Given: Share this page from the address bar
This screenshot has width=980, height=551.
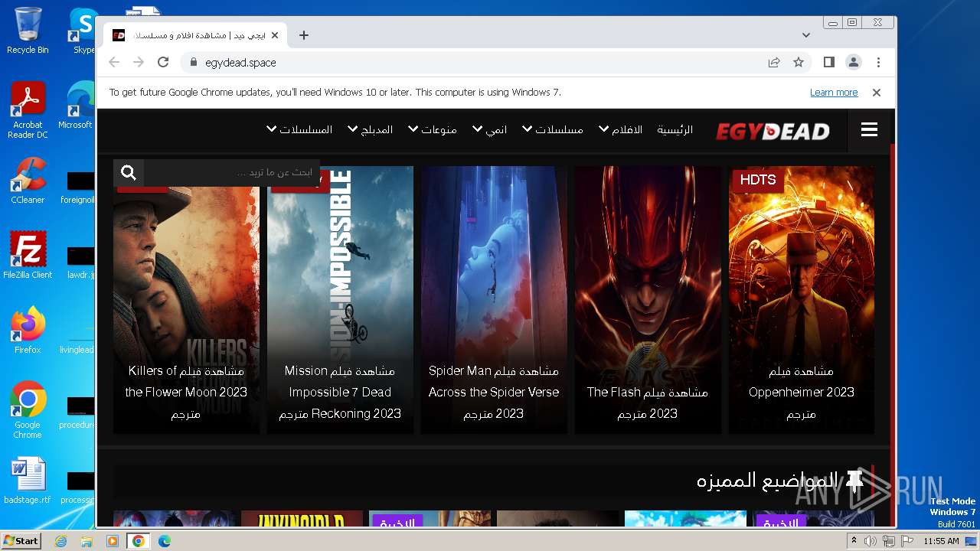Looking at the screenshot, I should 774,63.
